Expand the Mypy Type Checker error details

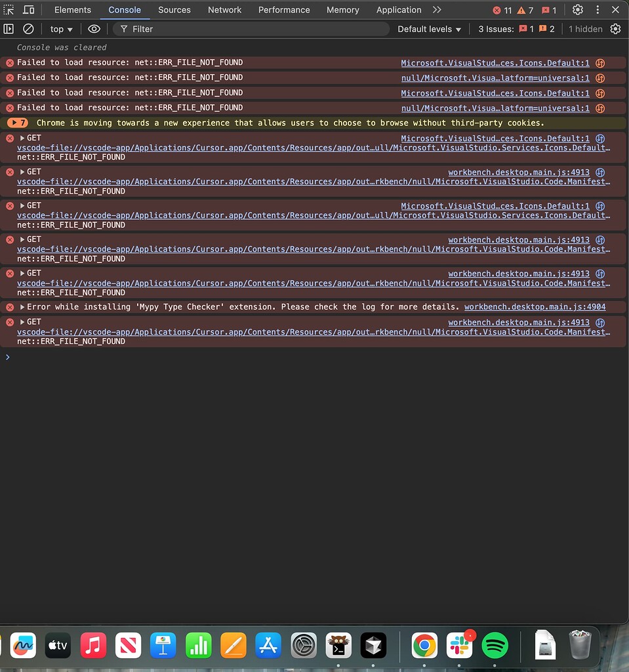tap(22, 307)
